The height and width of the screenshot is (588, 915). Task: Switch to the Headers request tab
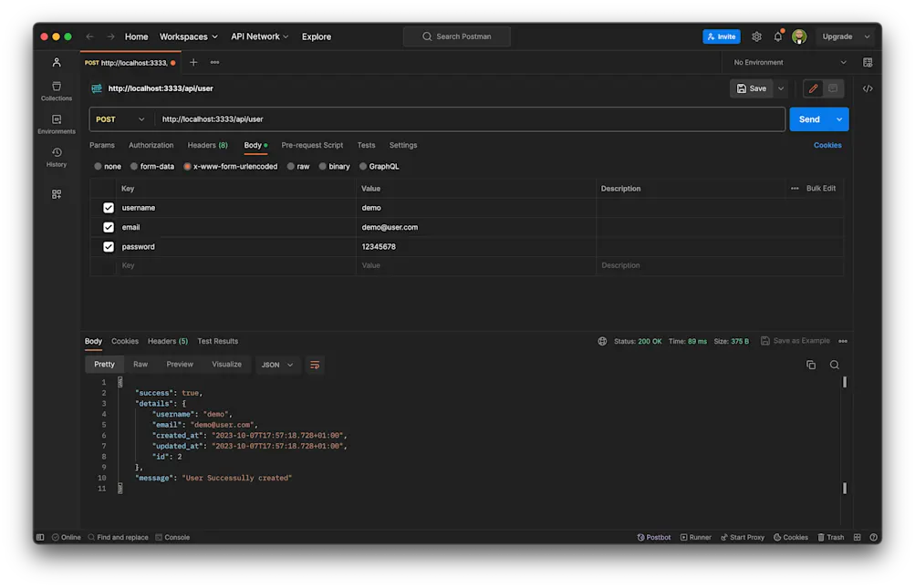pyautogui.click(x=207, y=144)
